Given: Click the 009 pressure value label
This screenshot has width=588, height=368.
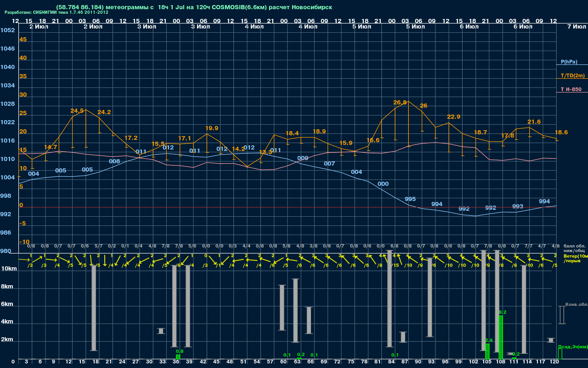Looking at the screenshot, I should 303,158.
